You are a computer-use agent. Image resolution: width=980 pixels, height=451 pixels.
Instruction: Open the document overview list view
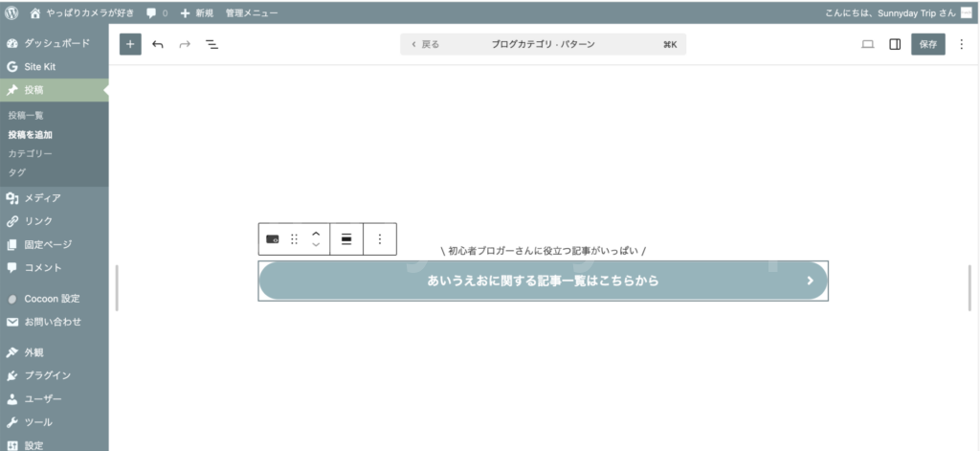(x=212, y=44)
